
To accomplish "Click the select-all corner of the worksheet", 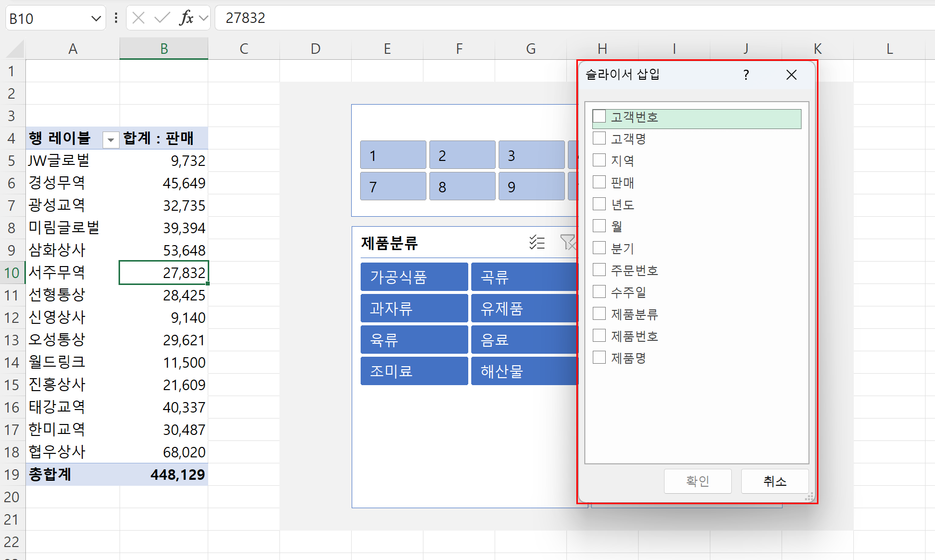I will (15, 49).
